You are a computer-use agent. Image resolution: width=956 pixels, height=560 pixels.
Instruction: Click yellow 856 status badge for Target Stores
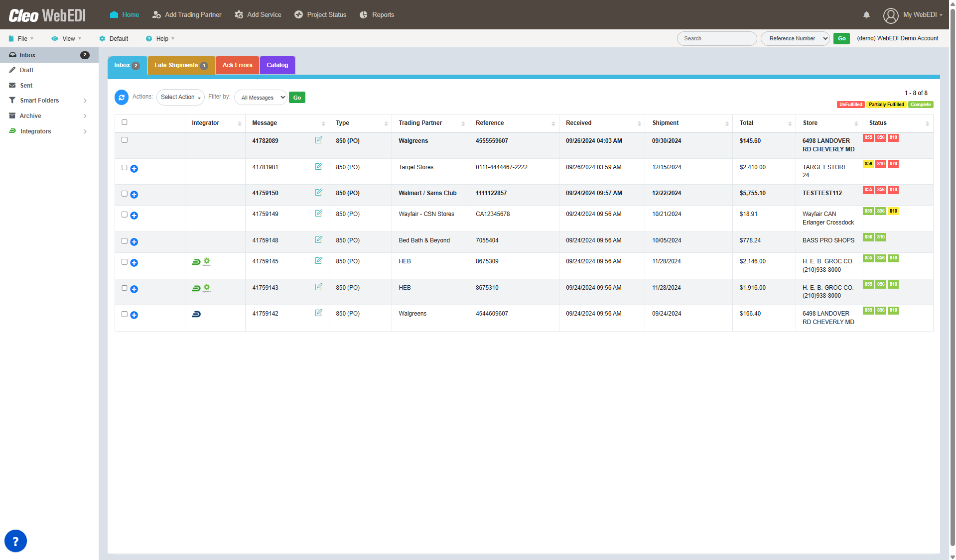868,164
